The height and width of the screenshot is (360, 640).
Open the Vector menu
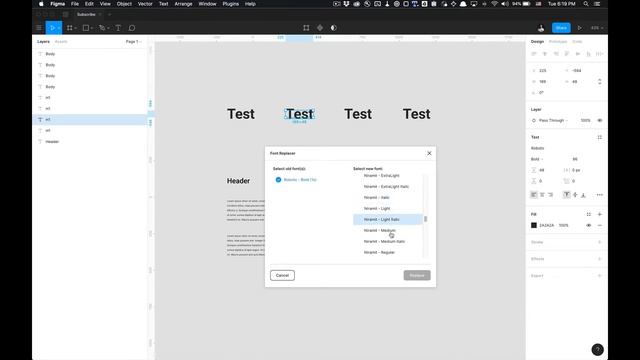(145, 4)
